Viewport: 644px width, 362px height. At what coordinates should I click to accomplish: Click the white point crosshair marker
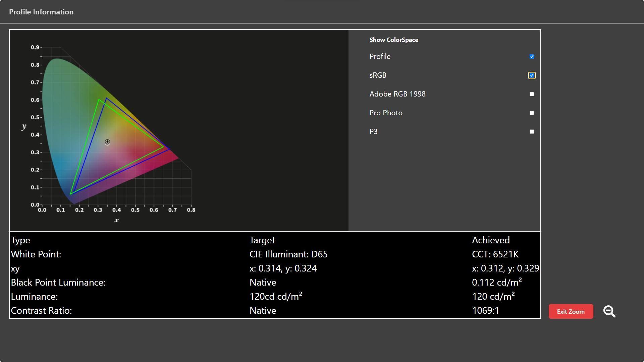point(107,142)
